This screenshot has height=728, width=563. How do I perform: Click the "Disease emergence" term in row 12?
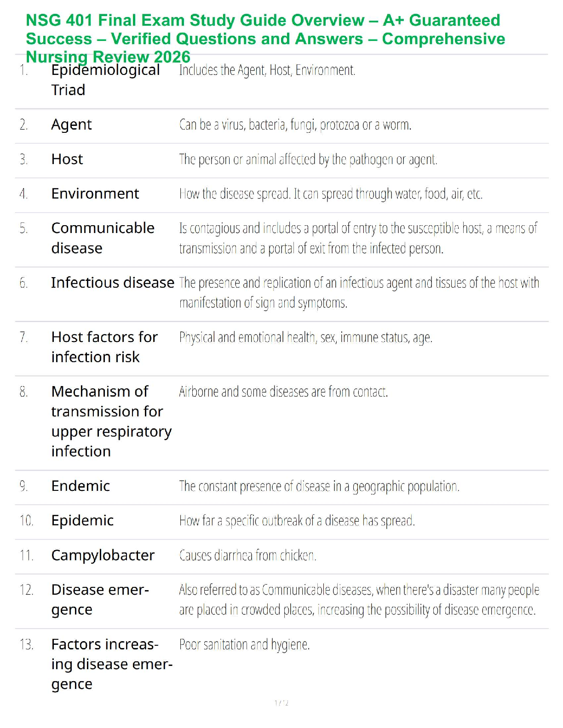100,599
